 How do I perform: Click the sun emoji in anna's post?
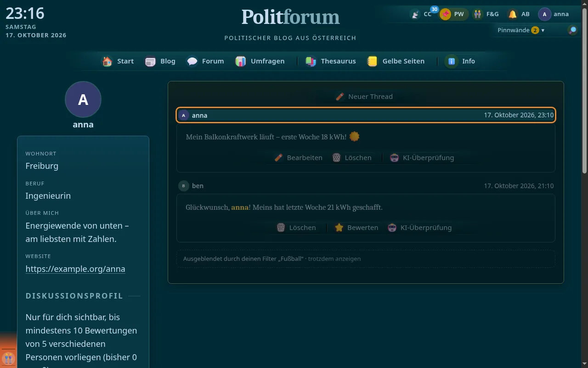tap(354, 137)
